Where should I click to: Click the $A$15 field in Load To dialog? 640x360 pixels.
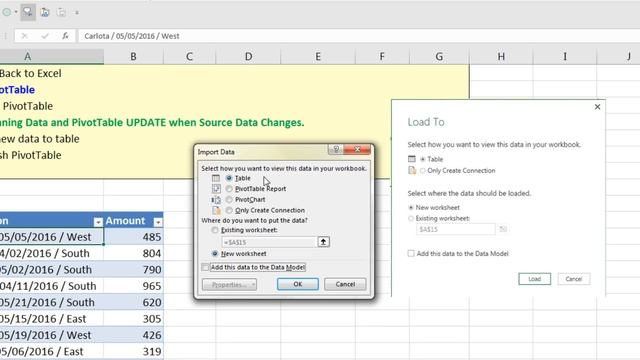pos(456,229)
